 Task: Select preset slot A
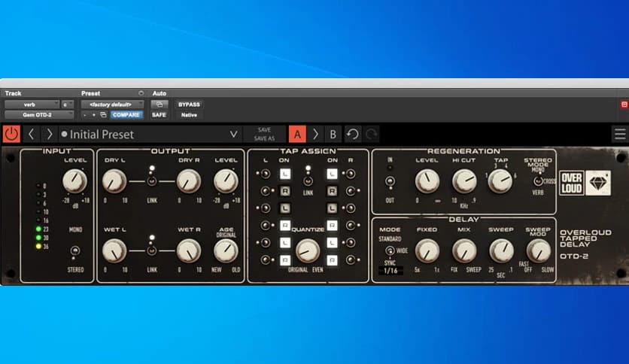tap(297, 134)
